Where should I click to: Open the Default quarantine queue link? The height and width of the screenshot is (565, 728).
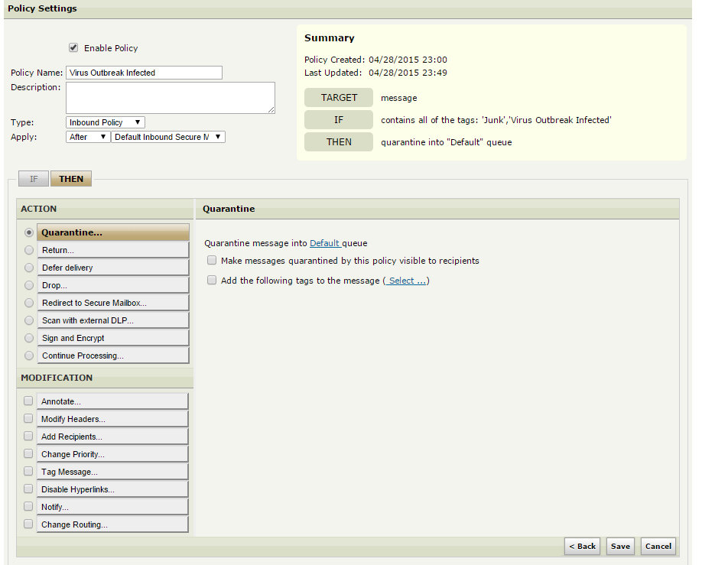pos(325,243)
